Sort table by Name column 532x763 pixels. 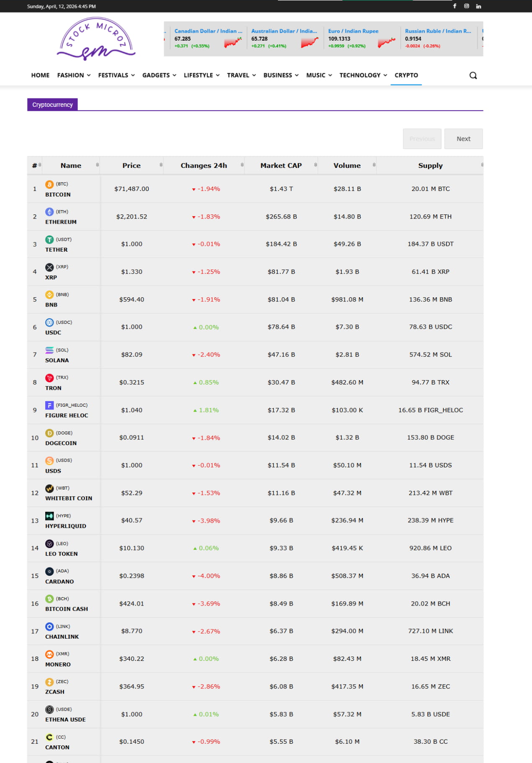[x=71, y=165]
